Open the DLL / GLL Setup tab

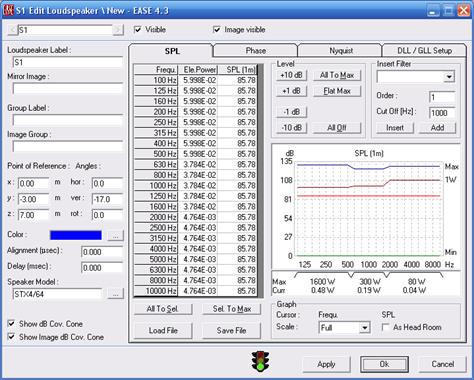pyautogui.click(x=424, y=51)
